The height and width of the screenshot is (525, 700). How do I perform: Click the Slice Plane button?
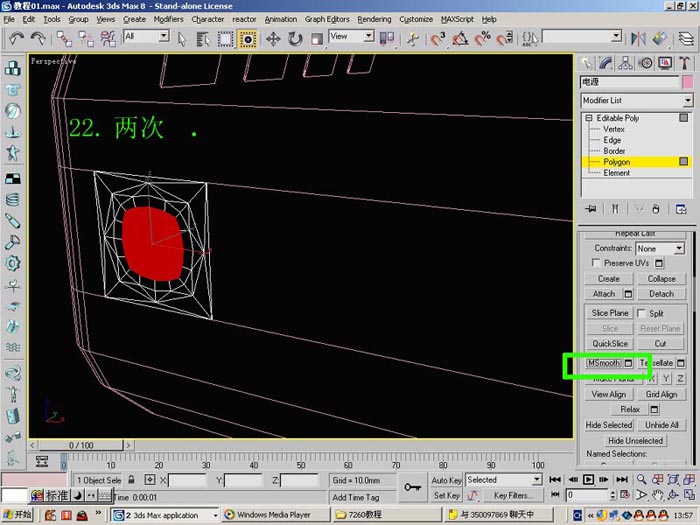coord(610,313)
